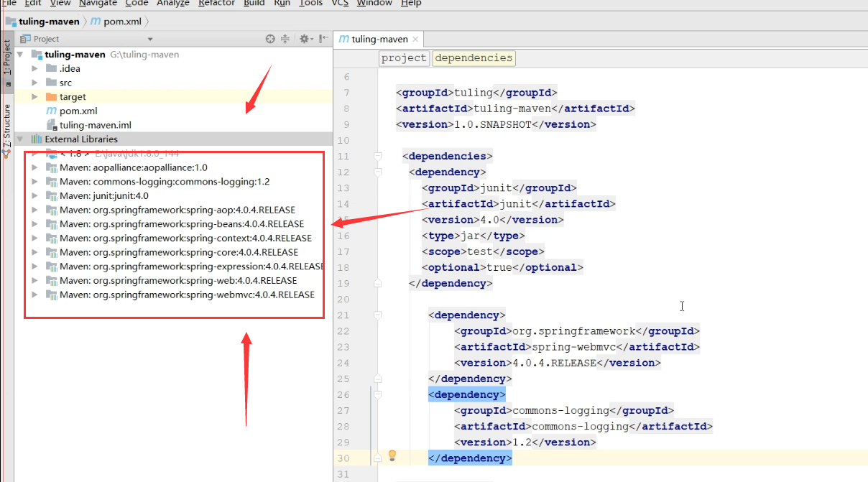The image size is (868, 482).
Task: Select pom.xml file in project tree
Action: [78, 111]
